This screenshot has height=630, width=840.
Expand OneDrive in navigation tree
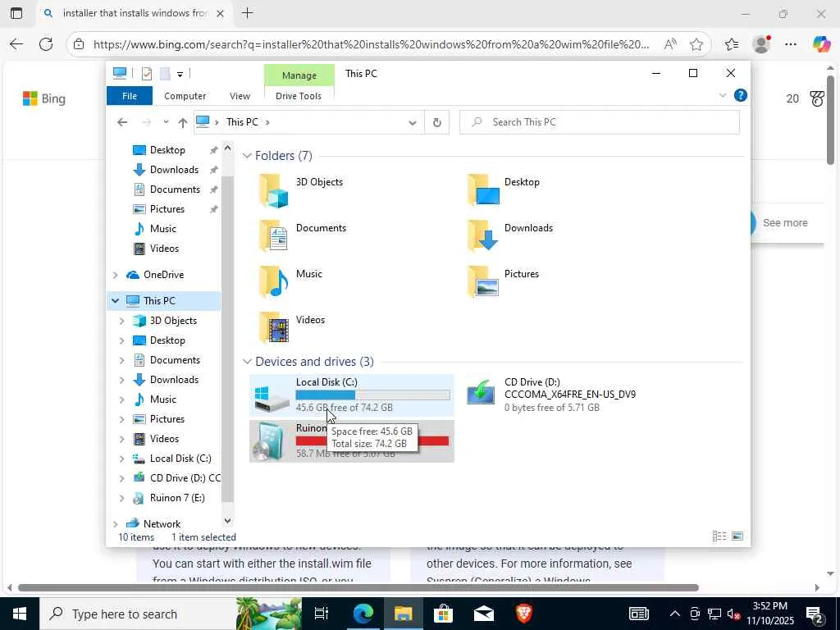[x=115, y=275]
